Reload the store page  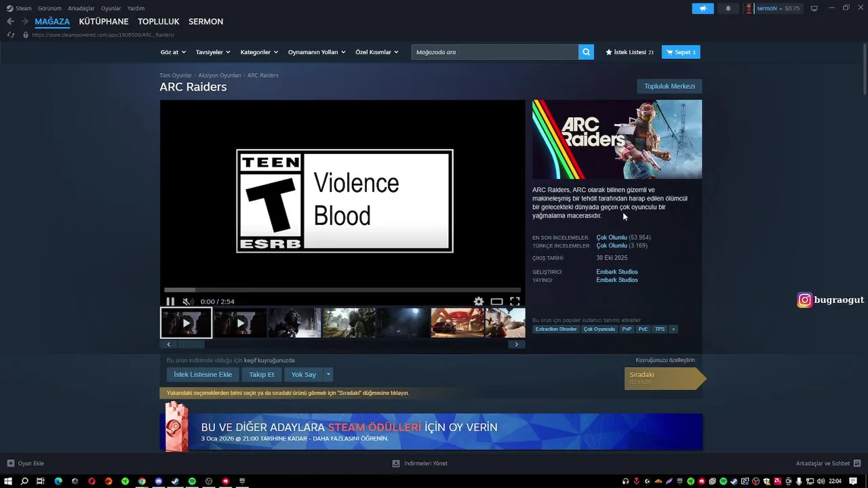coord(10,35)
